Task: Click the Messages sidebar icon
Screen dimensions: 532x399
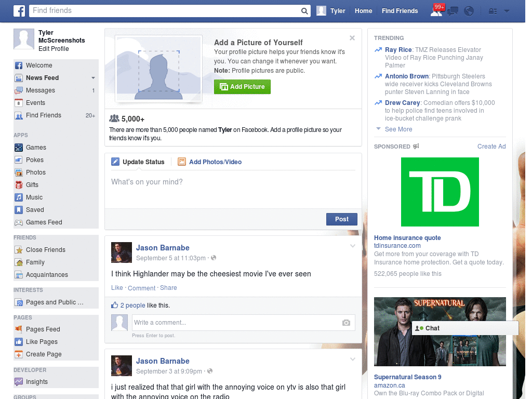Action: pos(19,90)
